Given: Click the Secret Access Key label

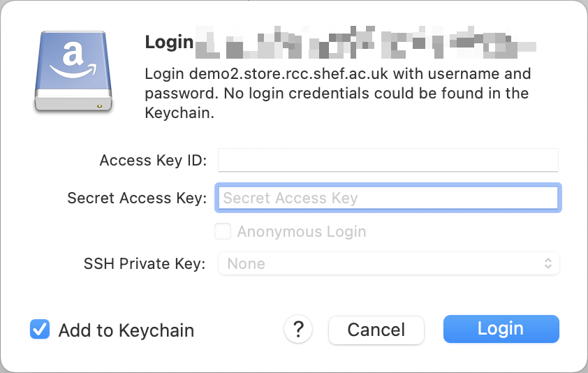Looking at the screenshot, I should click(x=137, y=198).
